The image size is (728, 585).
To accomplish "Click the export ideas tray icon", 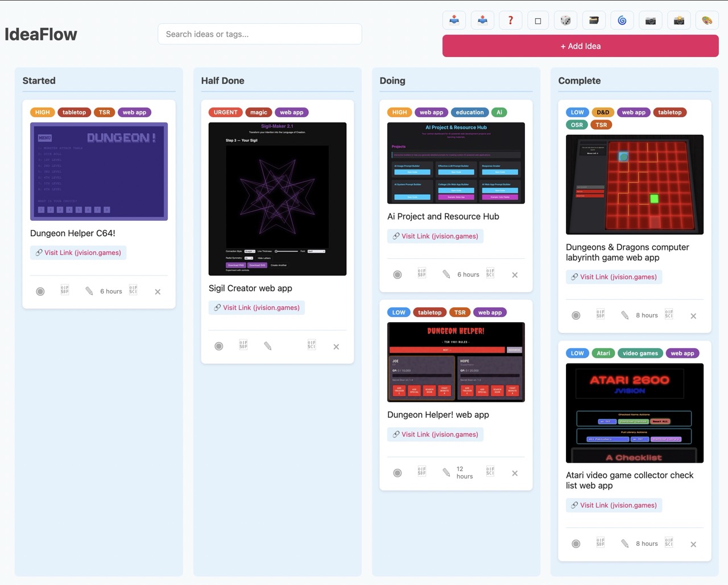I will tap(482, 20).
